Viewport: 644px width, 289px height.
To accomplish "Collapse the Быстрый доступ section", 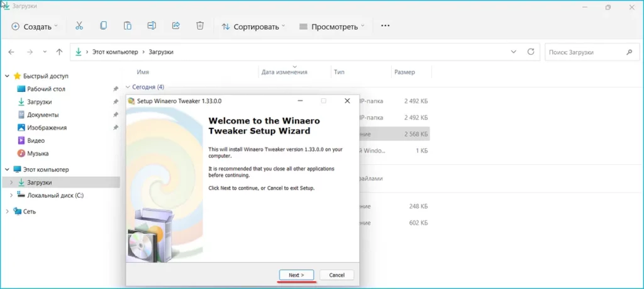I will pos(7,76).
